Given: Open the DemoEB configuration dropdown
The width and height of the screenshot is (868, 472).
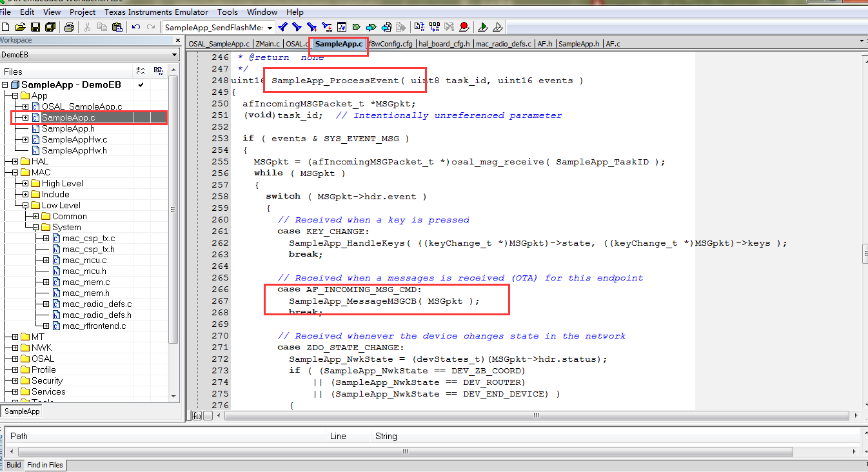Looking at the screenshot, I should pos(174,55).
